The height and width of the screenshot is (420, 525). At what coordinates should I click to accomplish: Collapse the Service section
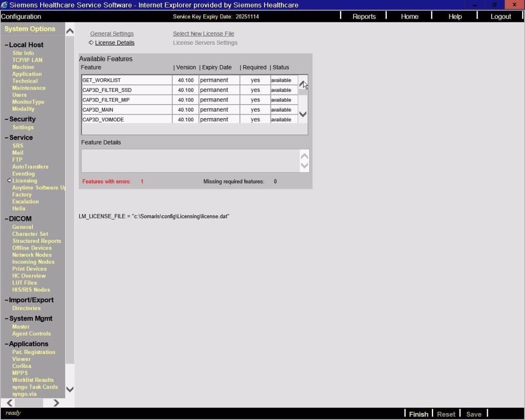[7, 137]
